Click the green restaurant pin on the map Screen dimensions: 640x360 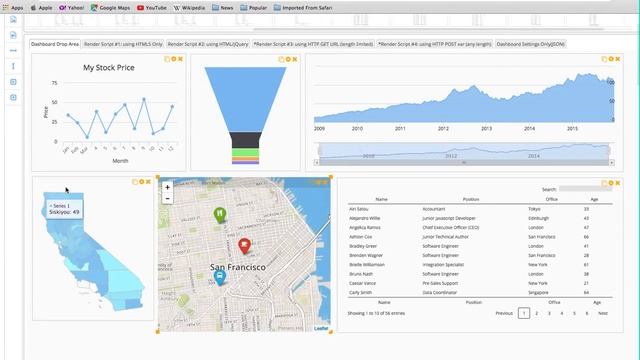pos(220,215)
